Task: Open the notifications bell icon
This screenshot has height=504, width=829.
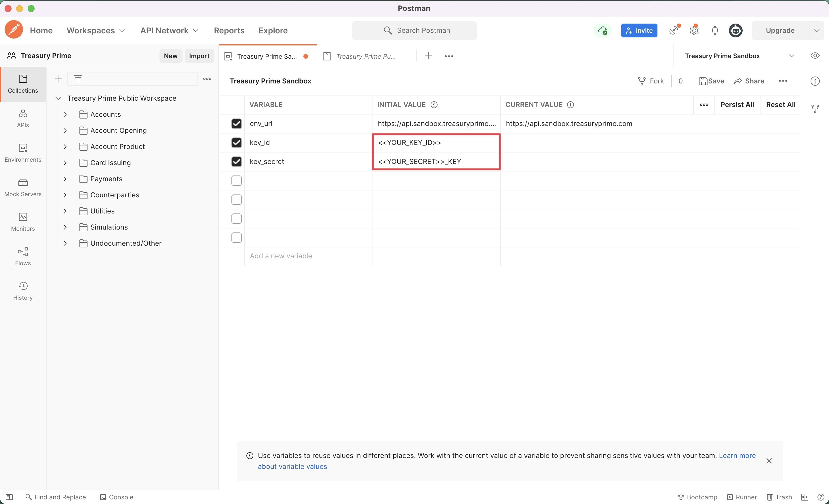Action: coord(715,30)
